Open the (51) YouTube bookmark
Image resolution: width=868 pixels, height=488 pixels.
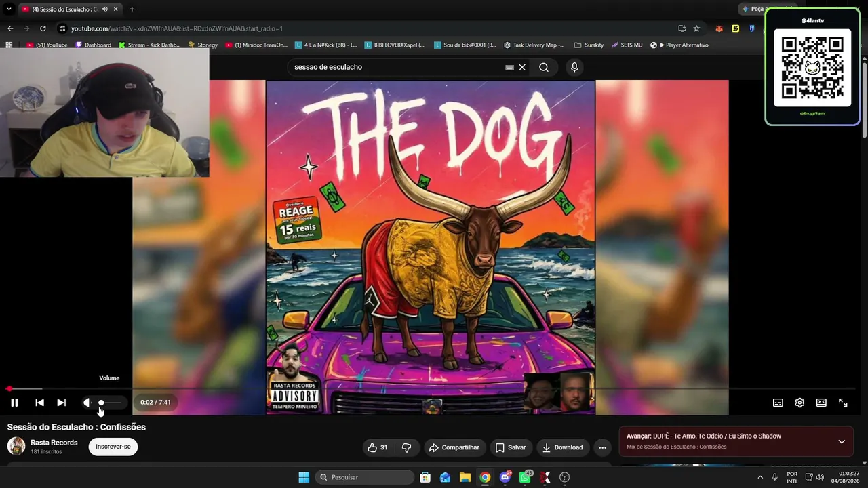[x=47, y=45]
